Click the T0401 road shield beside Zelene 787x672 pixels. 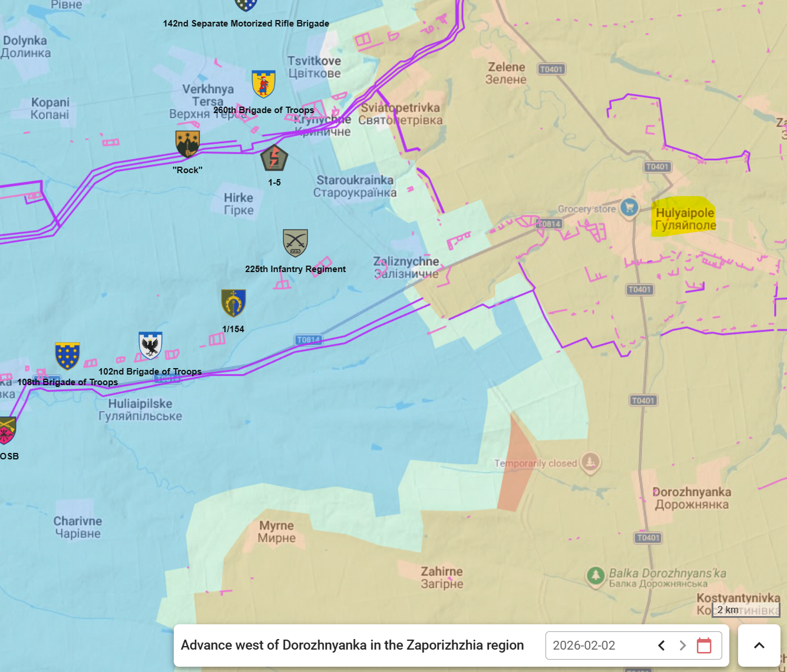pyautogui.click(x=551, y=69)
